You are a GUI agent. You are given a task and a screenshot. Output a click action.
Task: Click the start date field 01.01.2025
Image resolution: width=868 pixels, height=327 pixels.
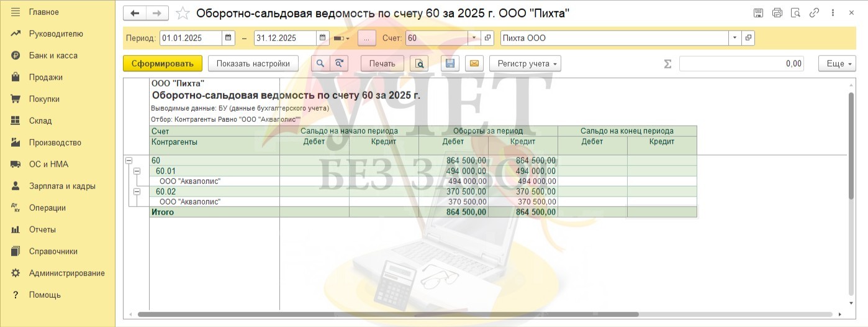[191, 38]
